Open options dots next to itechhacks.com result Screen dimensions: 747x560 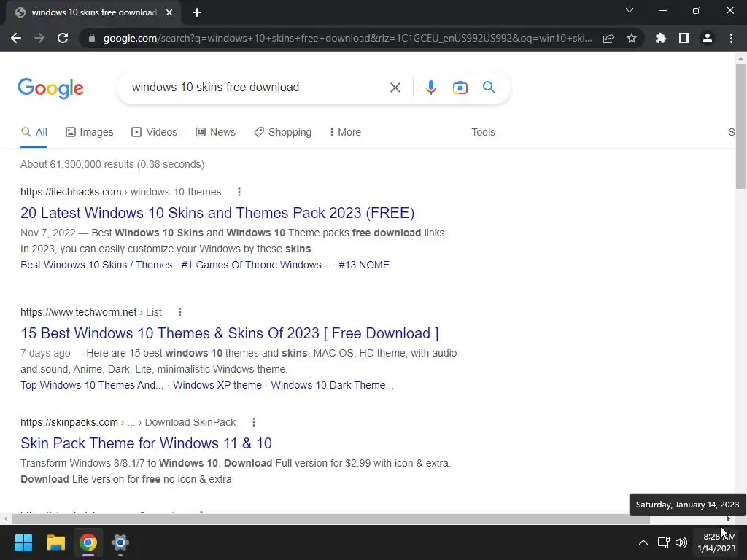tap(239, 192)
